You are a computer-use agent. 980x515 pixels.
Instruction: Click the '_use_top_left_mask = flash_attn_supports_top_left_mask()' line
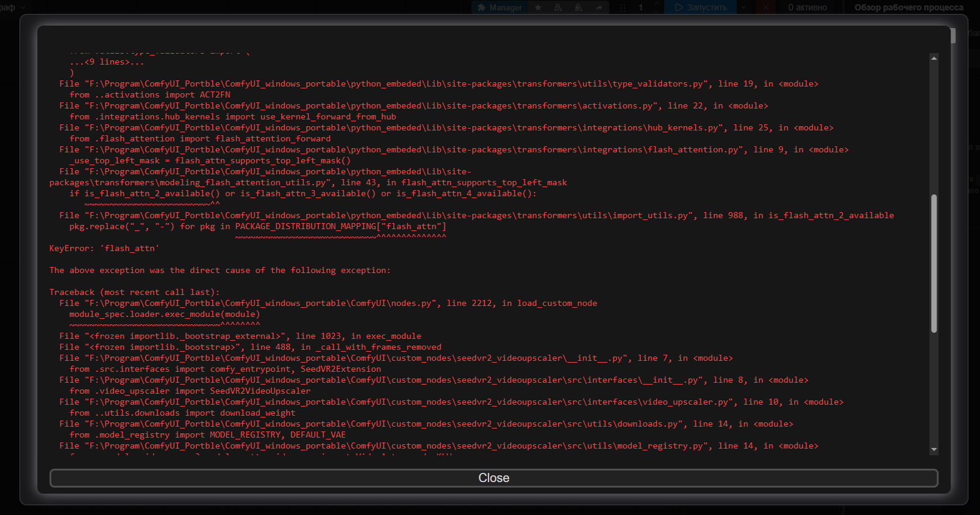210,160
